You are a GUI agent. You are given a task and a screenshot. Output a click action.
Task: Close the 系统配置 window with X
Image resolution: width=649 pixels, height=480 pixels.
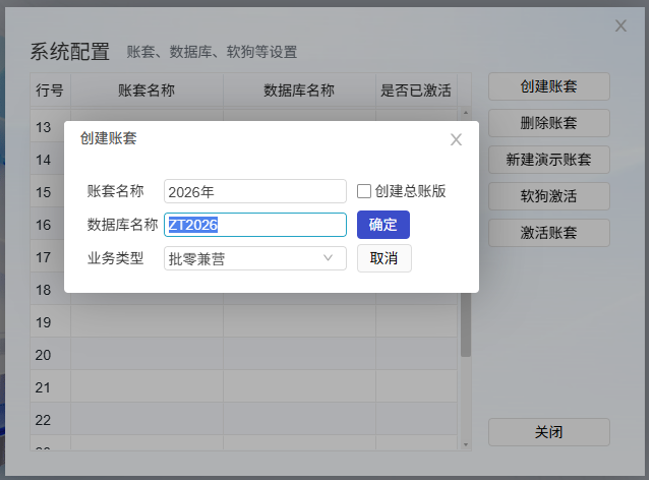(620, 26)
